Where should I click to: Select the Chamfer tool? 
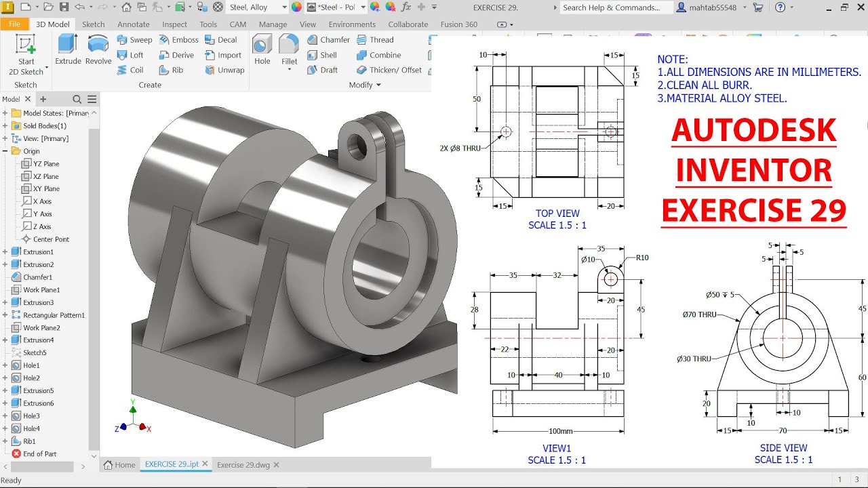pos(328,40)
